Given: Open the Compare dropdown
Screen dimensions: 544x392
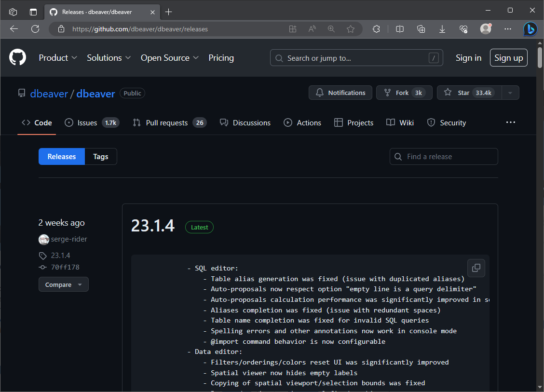Looking at the screenshot, I should (x=64, y=284).
